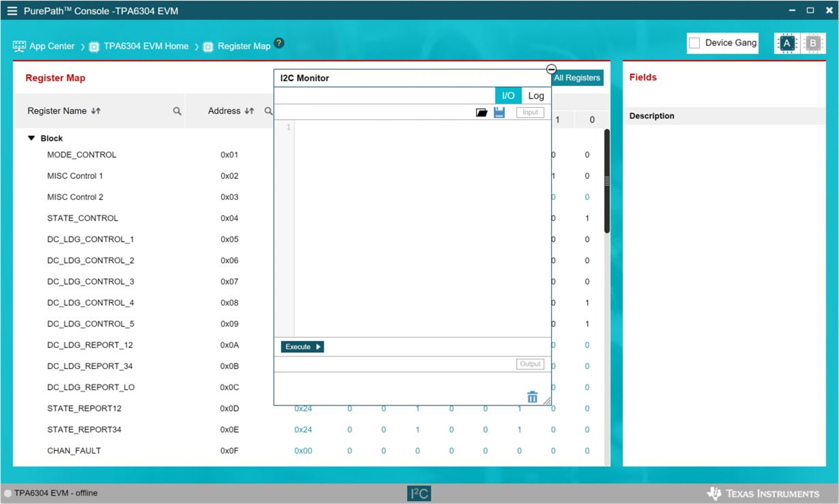Enable the Device Gang checkbox
This screenshot has width=839, height=504.
tap(694, 43)
